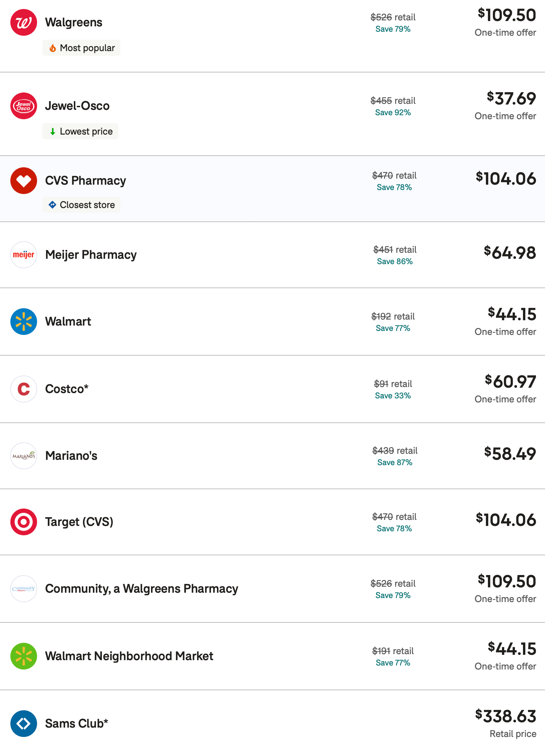545x756 pixels.
Task: Click the Sams Club diamond logo
Action: point(24,724)
